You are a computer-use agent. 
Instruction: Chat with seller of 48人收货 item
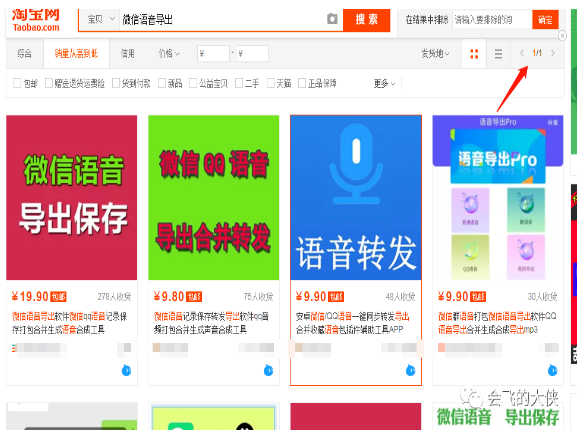tap(411, 370)
